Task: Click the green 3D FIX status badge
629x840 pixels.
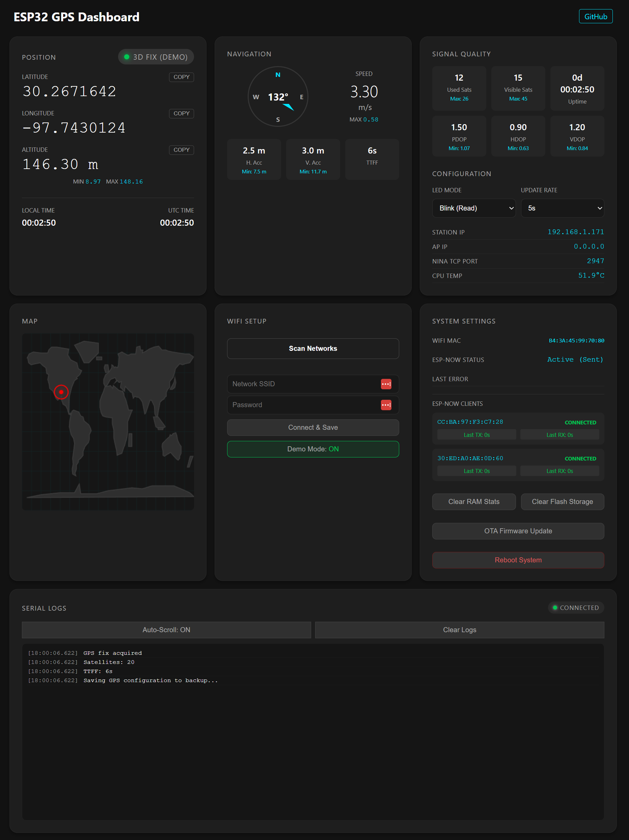Action: pyautogui.click(x=156, y=57)
